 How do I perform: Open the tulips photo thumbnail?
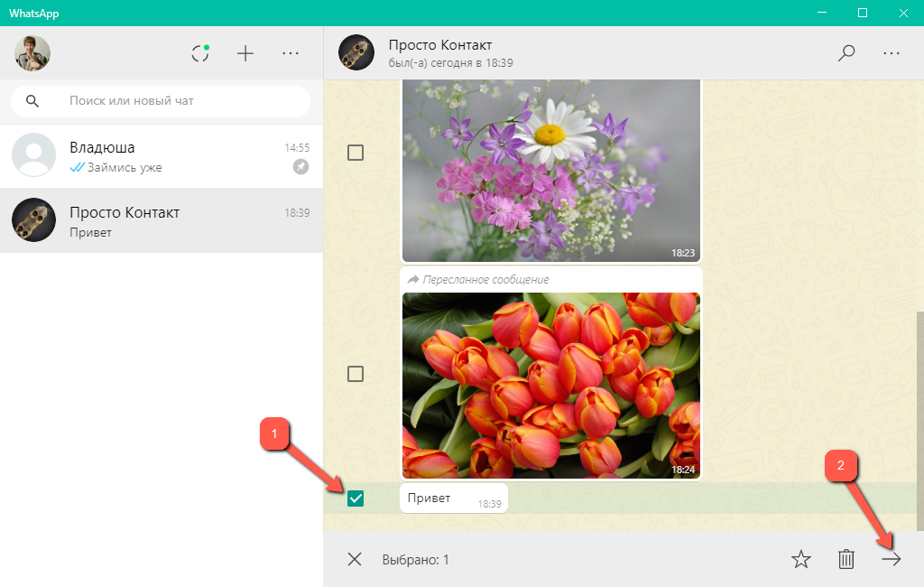coord(550,385)
